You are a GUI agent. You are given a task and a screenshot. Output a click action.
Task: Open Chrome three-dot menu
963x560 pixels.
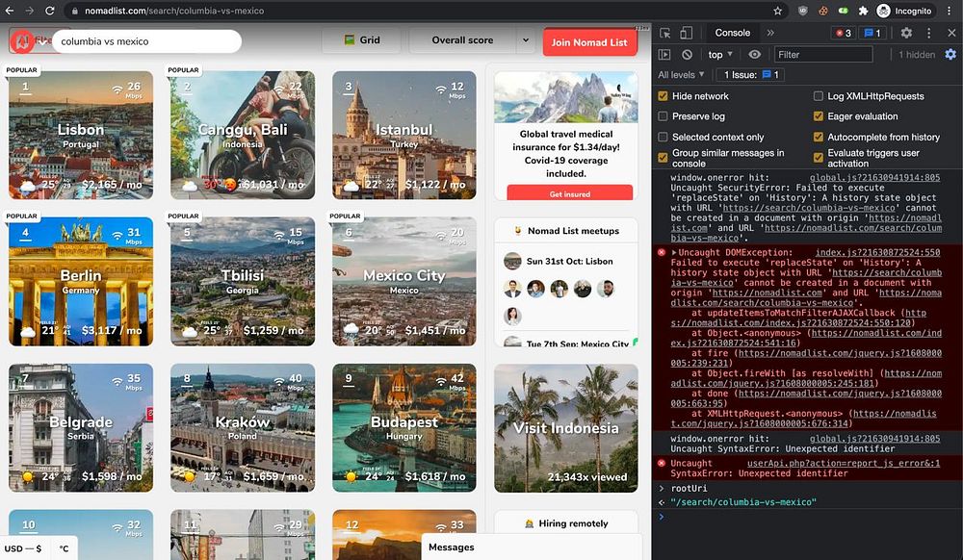950,11
